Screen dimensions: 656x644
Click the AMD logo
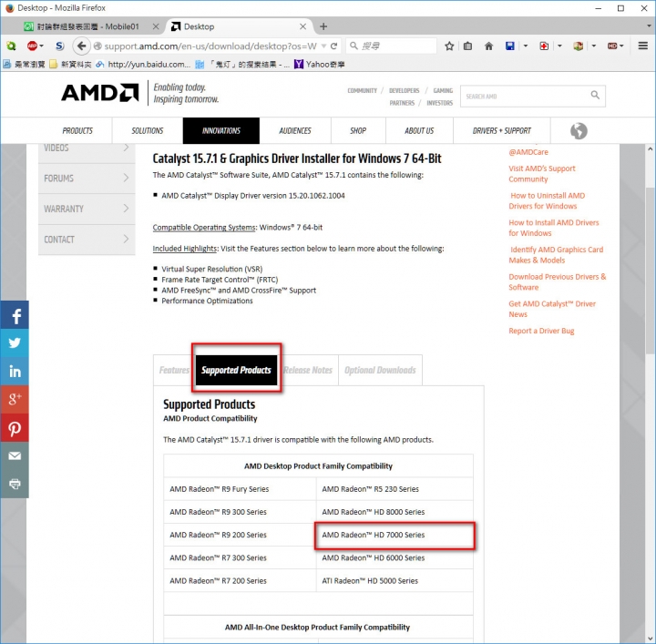pyautogui.click(x=99, y=93)
